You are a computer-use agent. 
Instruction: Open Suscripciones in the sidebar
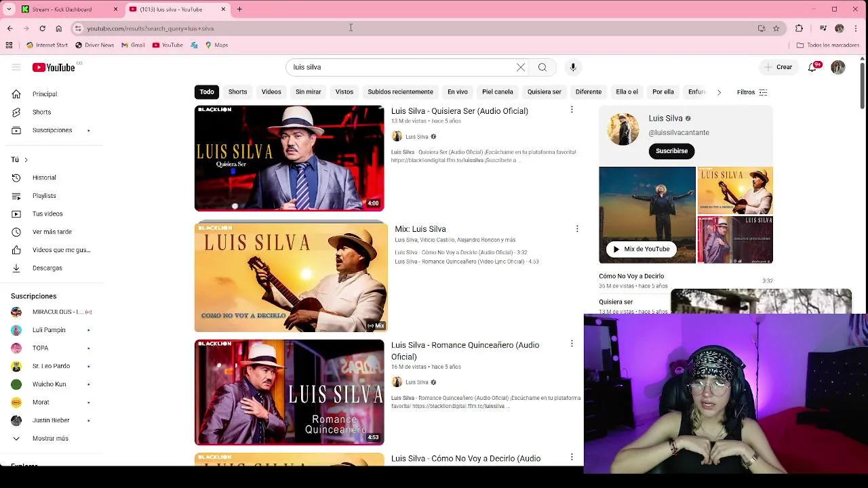52,130
